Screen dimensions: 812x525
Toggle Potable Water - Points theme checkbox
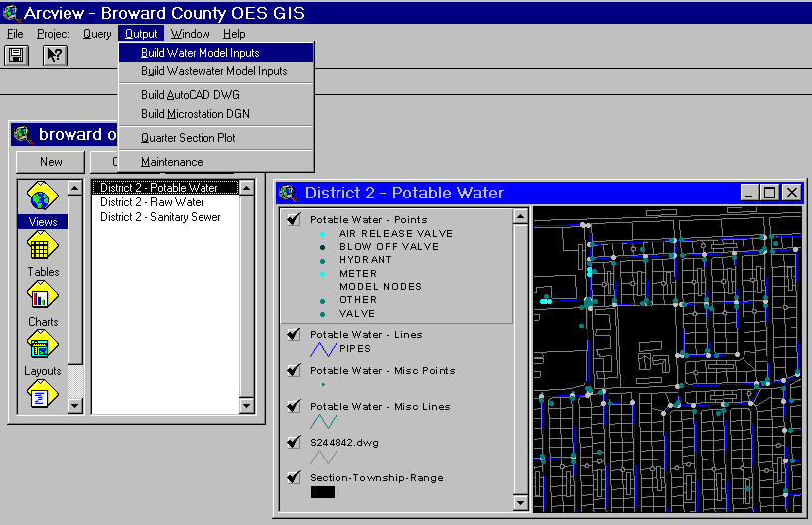(x=294, y=219)
